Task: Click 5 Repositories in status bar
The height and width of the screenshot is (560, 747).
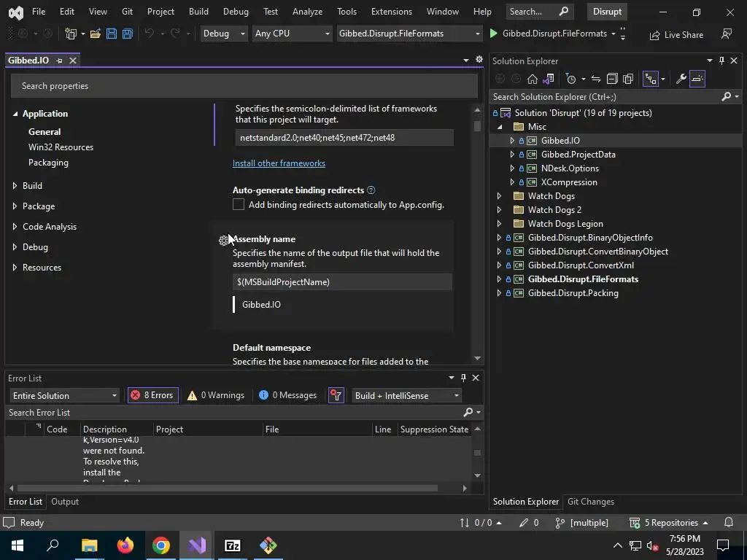Action: (x=668, y=522)
